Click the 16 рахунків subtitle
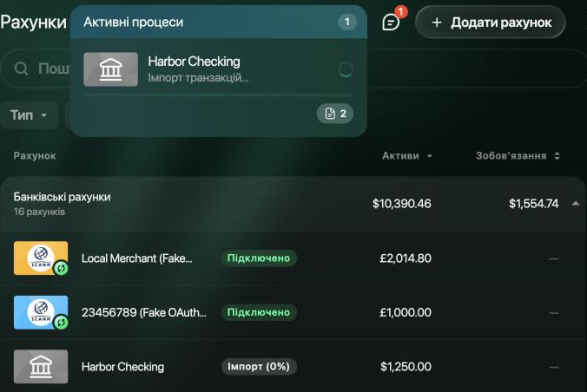 click(39, 212)
